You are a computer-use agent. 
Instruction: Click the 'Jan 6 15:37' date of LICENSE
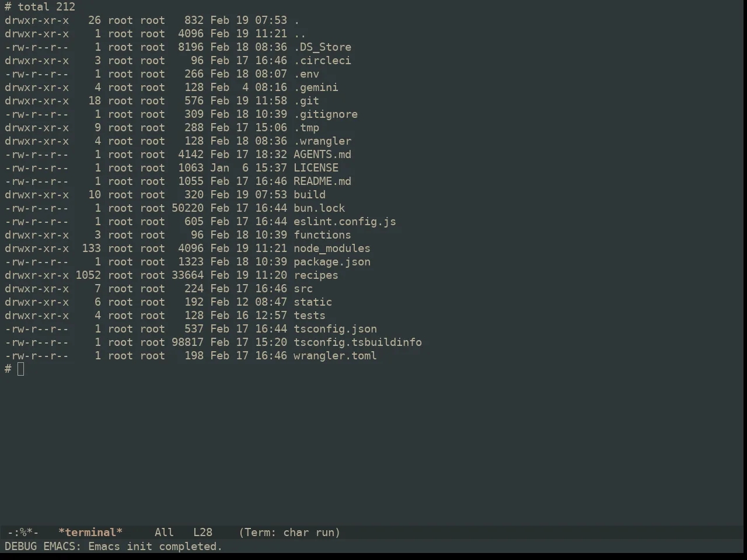click(x=249, y=168)
